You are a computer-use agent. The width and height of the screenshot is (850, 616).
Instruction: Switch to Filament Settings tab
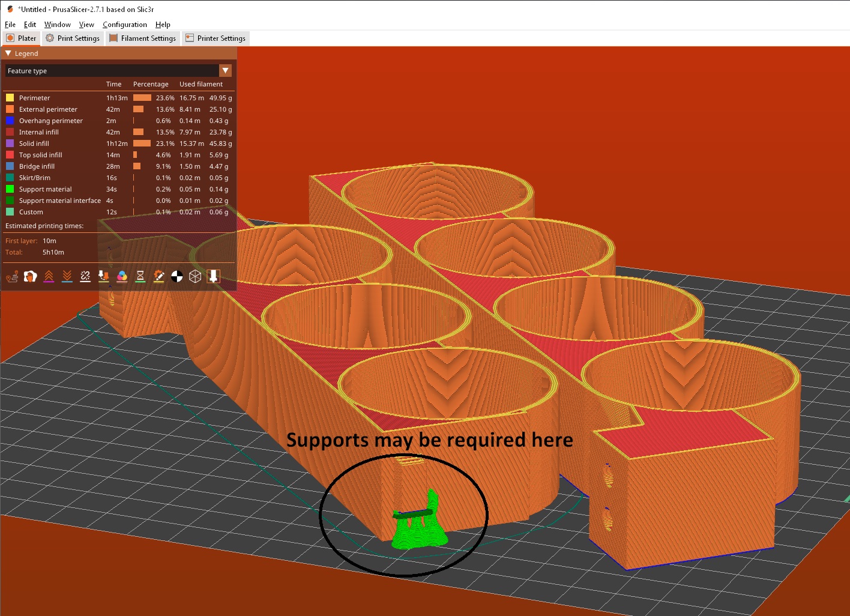pyautogui.click(x=143, y=38)
